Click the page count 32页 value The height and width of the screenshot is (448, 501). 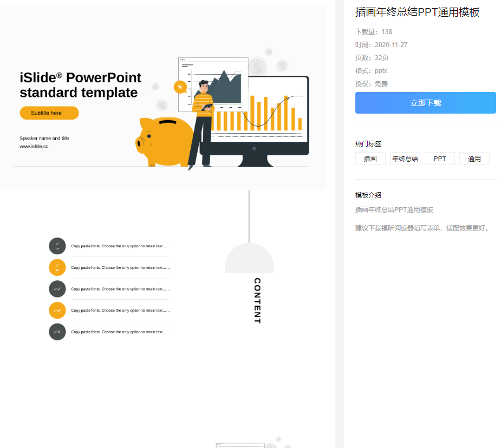pyautogui.click(x=382, y=57)
